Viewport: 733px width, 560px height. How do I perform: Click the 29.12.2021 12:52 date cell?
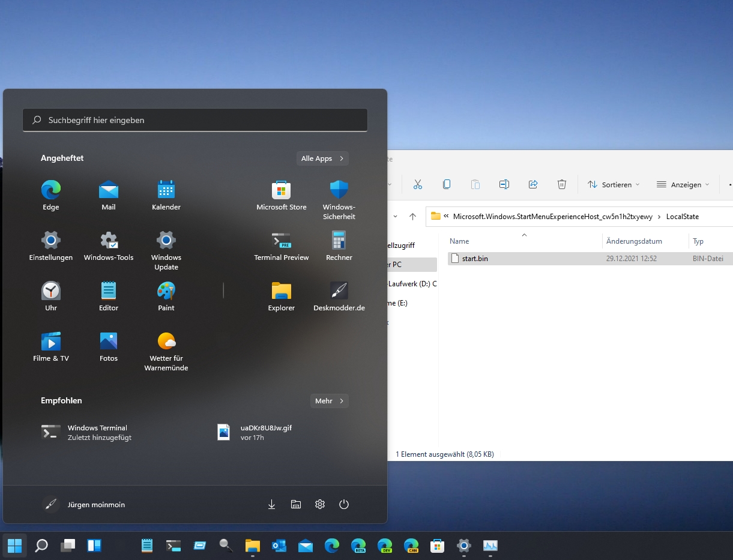(x=632, y=259)
